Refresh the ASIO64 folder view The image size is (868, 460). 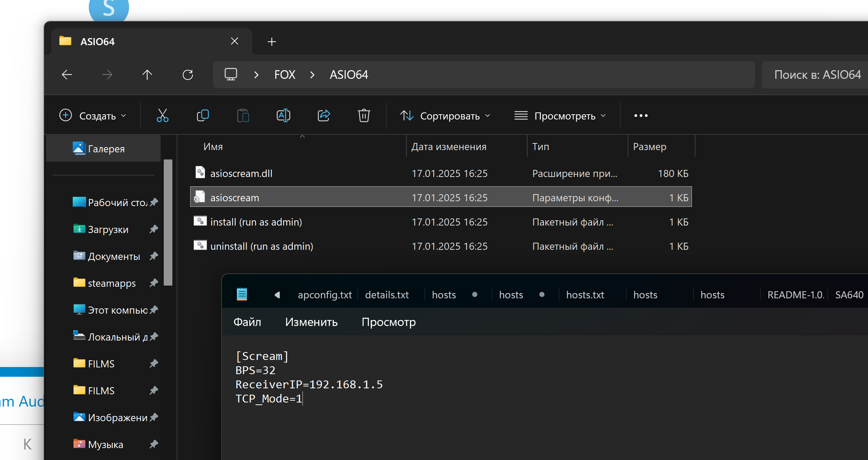coord(188,75)
